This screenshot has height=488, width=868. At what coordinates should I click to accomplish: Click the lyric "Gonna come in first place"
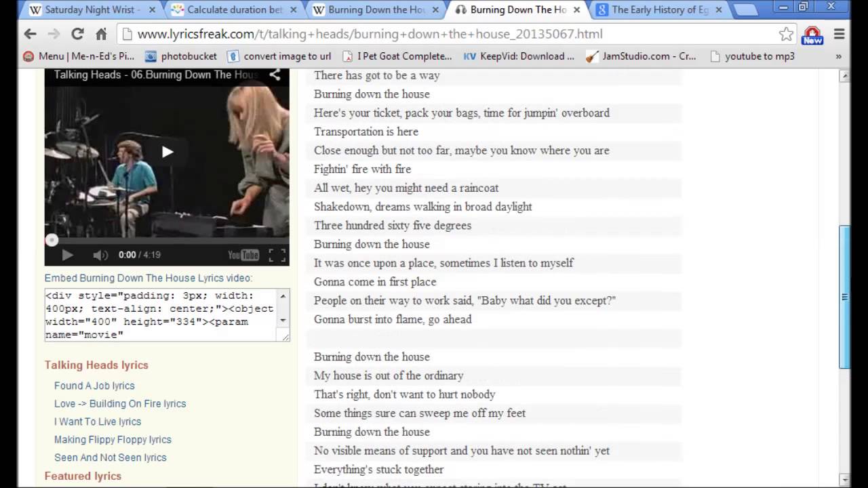click(x=375, y=281)
